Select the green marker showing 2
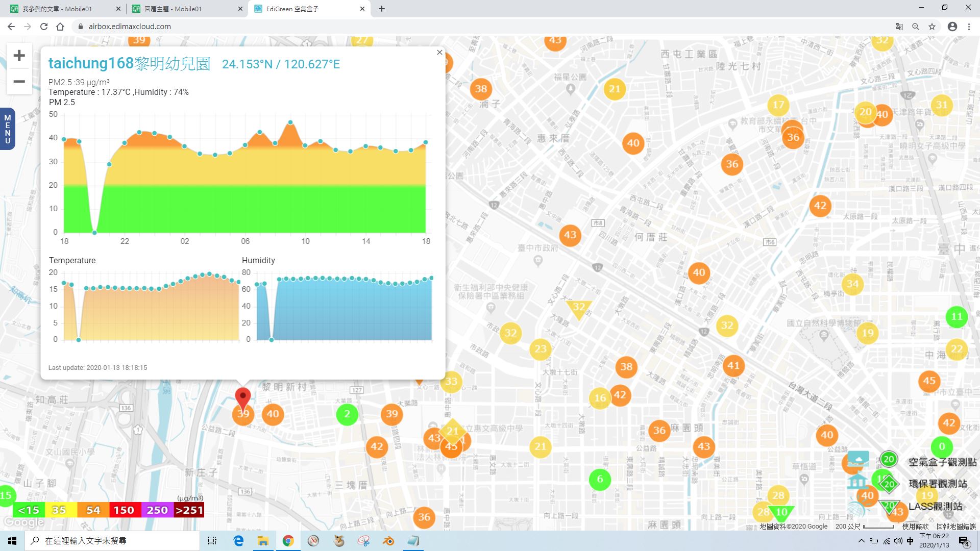Screen dimensions: 980x551 point(347,414)
